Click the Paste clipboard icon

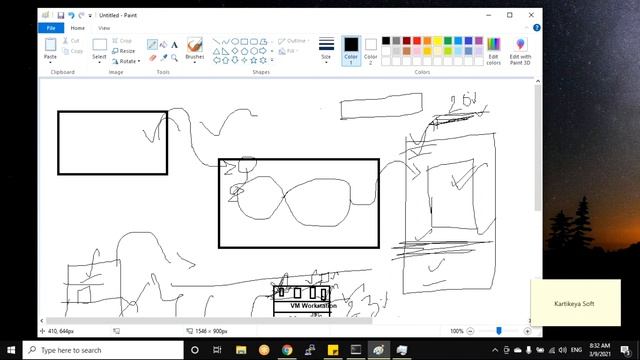click(50, 44)
